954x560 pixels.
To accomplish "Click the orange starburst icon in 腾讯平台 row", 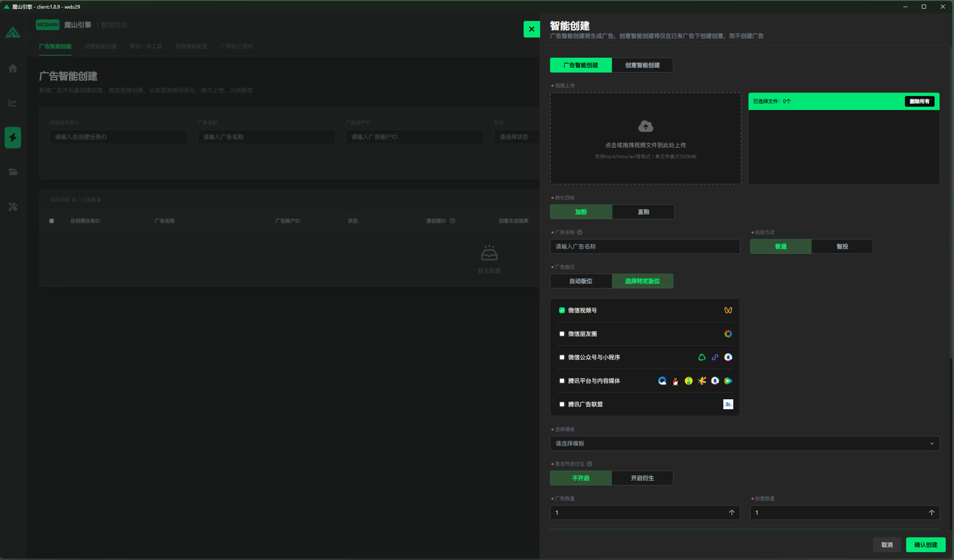I will click(x=702, y=381).
